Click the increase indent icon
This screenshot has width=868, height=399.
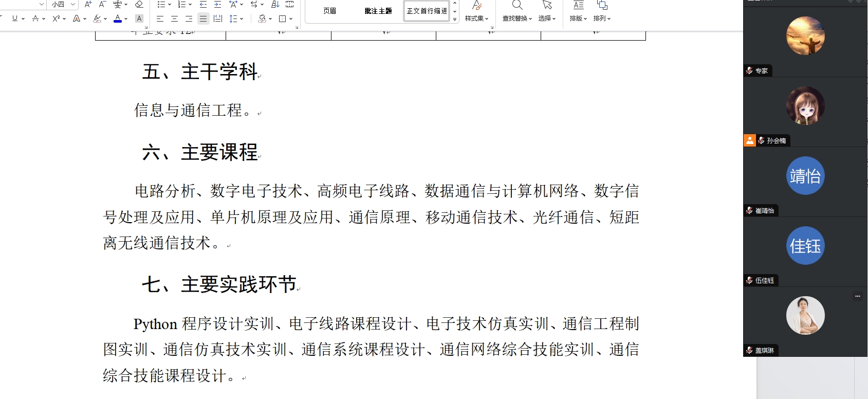tap(217, 5)
